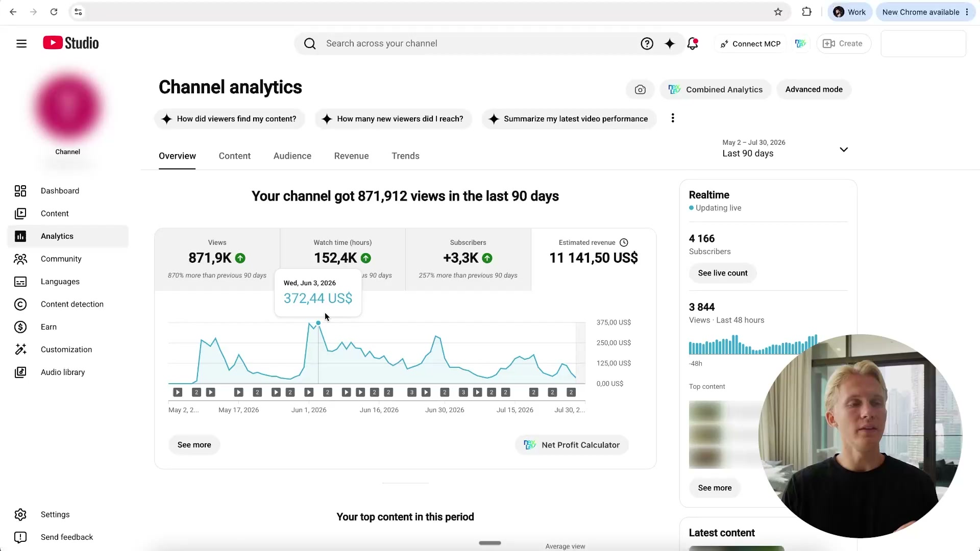Open Earn in the sidebar
Viewport: 980px width, 551px height.
(x=68, y=327)
